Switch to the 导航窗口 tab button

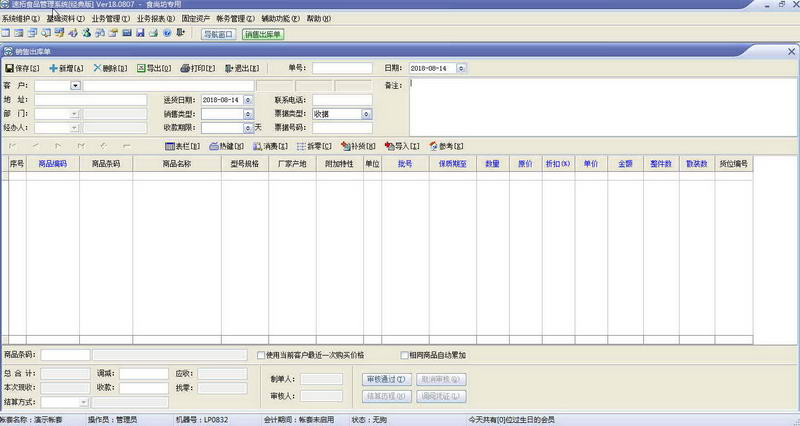218,34
